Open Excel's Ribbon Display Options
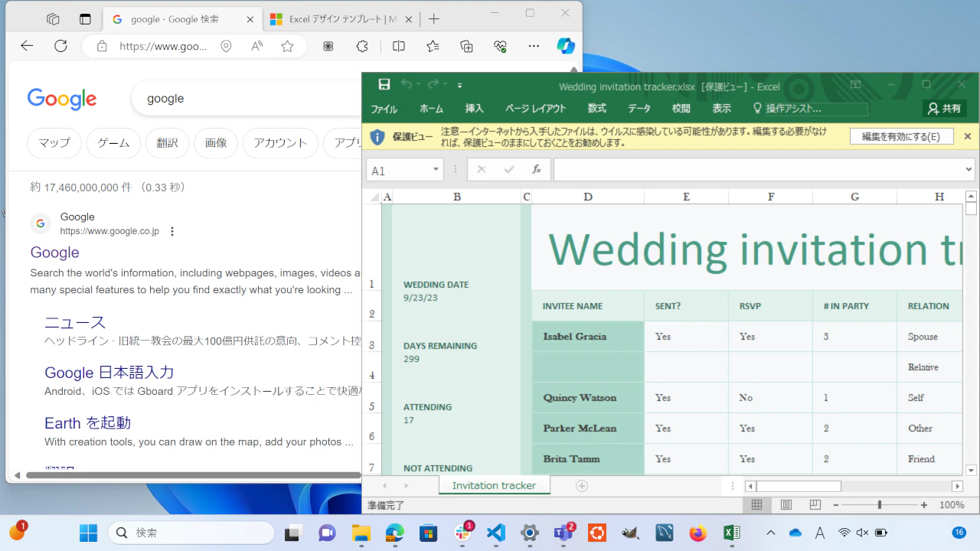This screenshot has width=980, height=551. 856,85
